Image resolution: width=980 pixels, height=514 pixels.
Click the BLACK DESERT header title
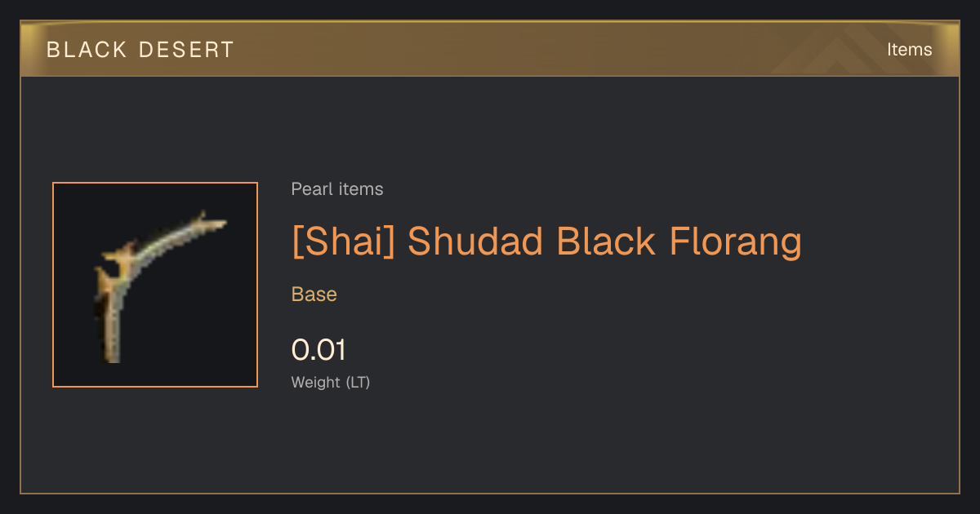pos(140,50)
